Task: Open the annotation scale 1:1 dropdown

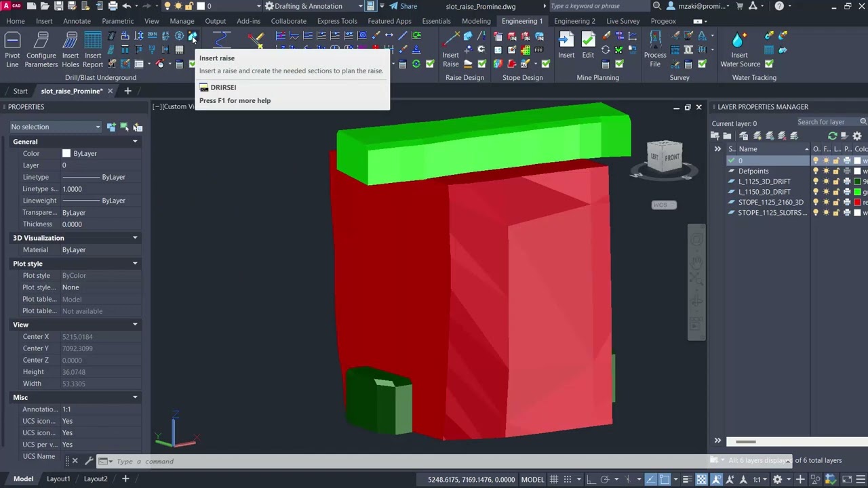Action: (x=760, y=479)
